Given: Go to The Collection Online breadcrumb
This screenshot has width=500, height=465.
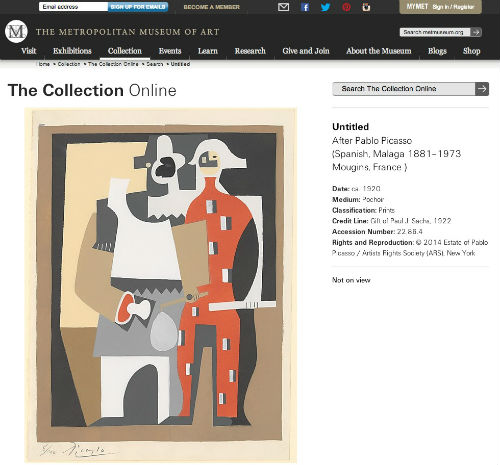Looking at the screenshot, I should (113, 64).
